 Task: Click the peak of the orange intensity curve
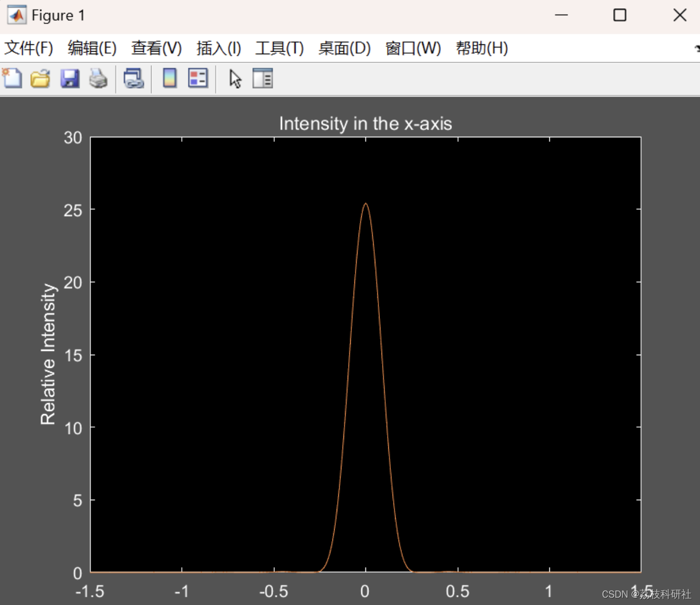(x=366, y=203)
